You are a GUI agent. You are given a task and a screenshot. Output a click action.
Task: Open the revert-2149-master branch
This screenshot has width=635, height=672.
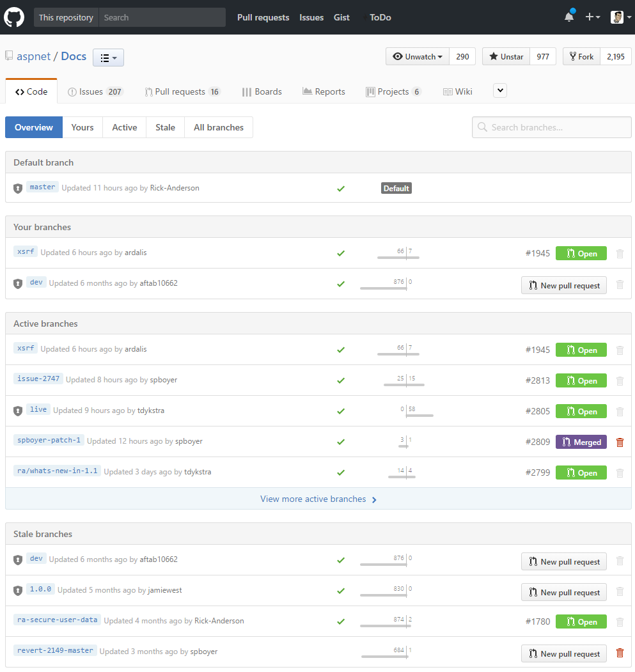pos(55,650)
